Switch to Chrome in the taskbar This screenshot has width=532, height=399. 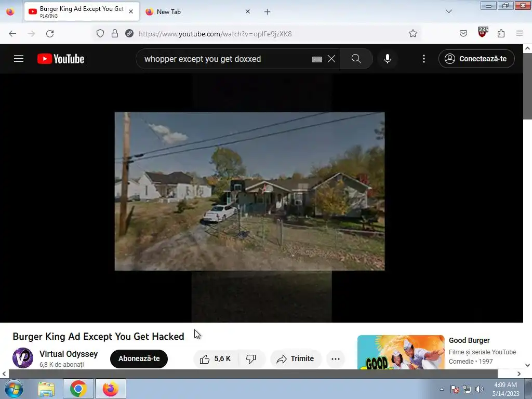point(78,389)
